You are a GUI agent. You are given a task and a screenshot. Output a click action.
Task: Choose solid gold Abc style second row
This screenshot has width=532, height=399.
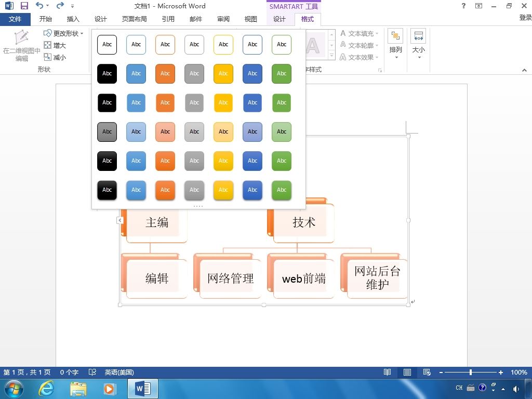coord(223,74)
